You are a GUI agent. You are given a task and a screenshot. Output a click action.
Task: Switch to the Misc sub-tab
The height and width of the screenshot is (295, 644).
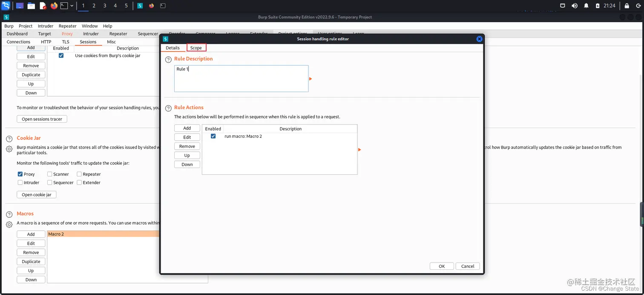click(x=111, y=42)
